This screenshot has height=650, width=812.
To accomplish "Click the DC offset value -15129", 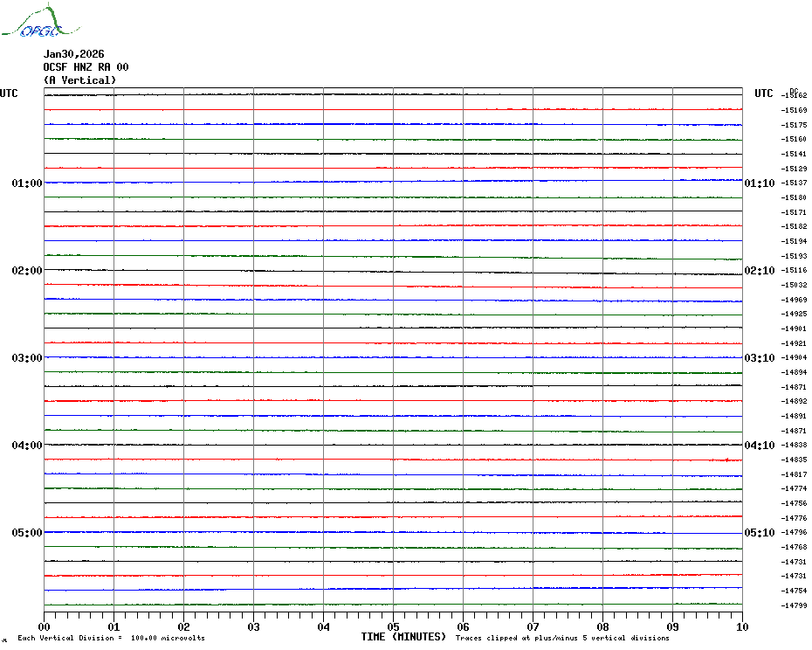I will (795, 169).
